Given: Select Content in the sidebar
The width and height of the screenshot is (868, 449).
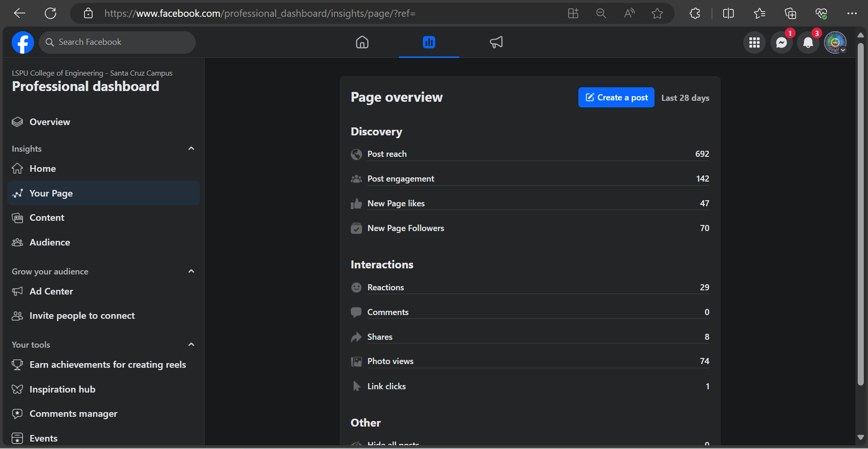Looking at the screenshot, I should tap(47, 217).
